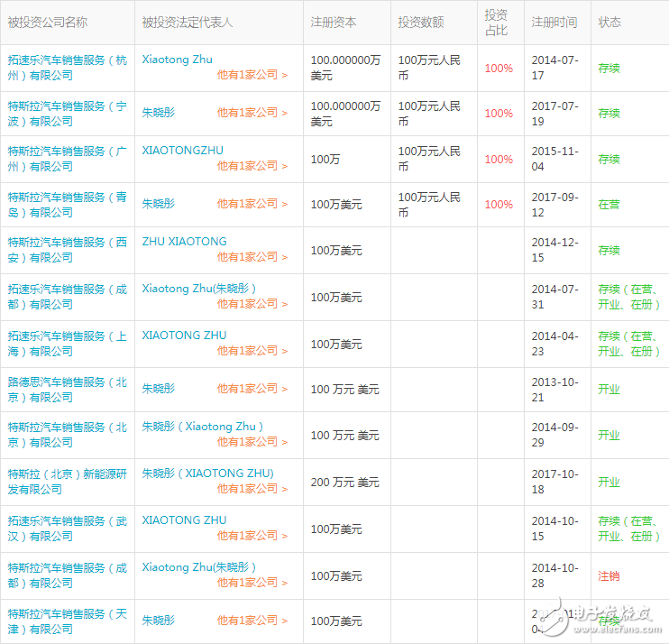Select registration date 2017-10-18

(x=554, y=482)
